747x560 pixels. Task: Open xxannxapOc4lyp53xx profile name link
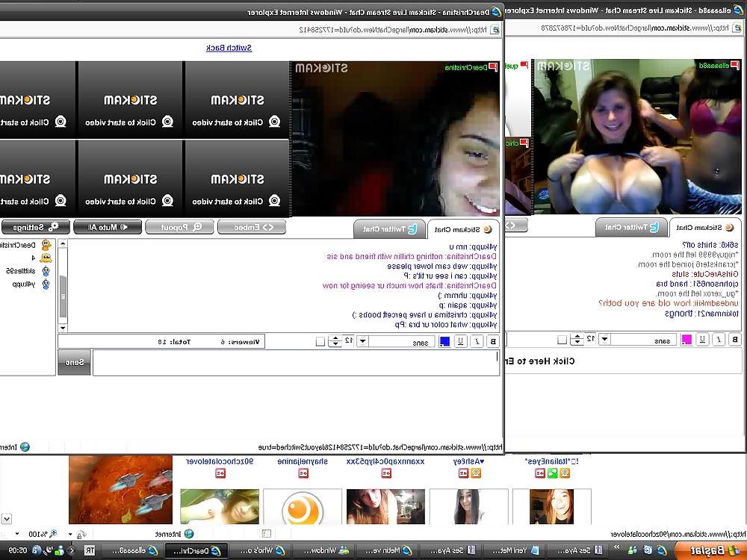385,461
